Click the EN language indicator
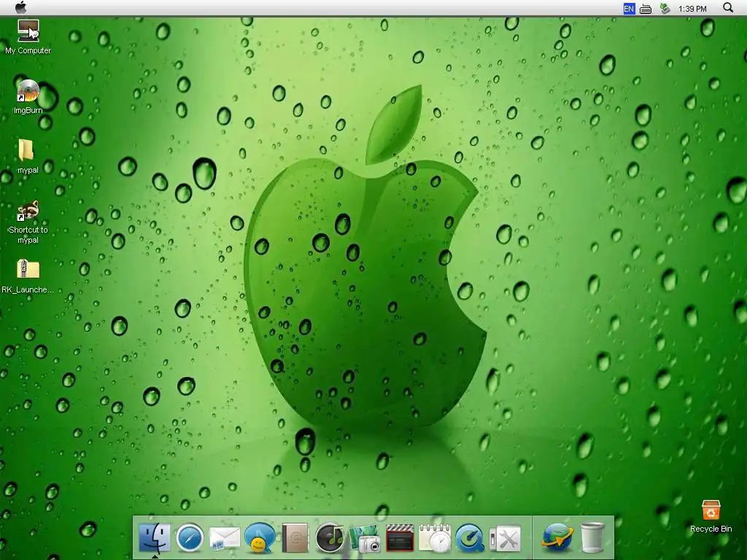Viewport: 747px width, 560px height. pos(629,9)
